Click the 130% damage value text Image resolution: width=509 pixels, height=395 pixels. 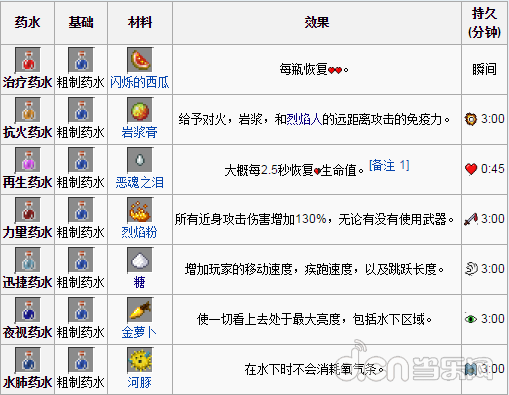pos(311,219)
